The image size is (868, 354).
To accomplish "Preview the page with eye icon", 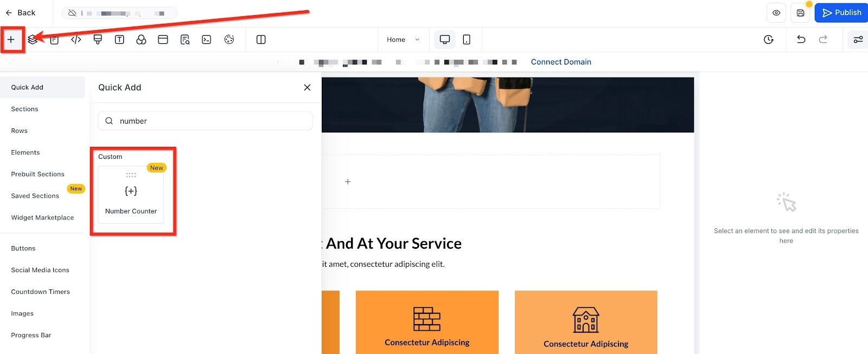I will [776, 13].
